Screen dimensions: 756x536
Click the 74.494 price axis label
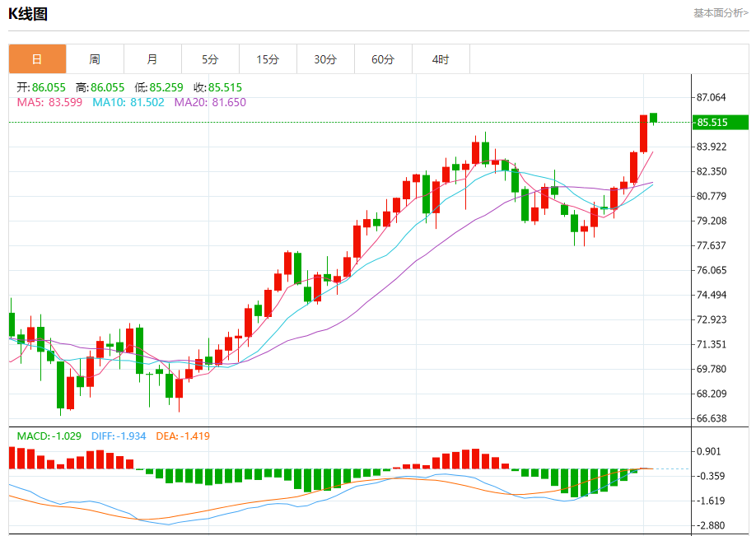[x=712, y=295]
